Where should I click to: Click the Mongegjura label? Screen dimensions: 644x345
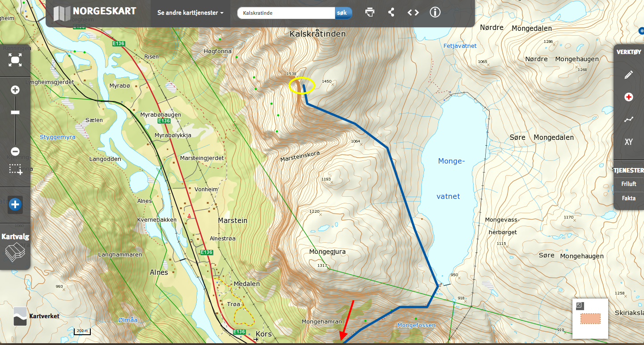click(327, 252)
